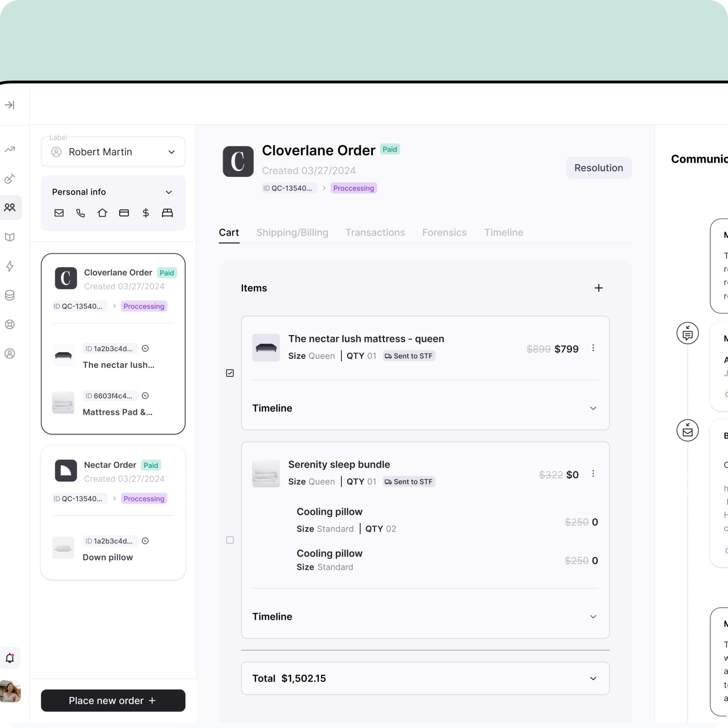This screenshot has width=728, height=728.
Task: Click the Down pillow item in Nectar Order
Action: tap(113, 549)
